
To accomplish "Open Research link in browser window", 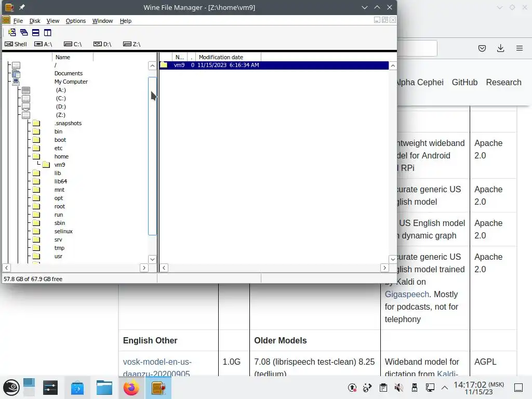I will pos(503,83).
